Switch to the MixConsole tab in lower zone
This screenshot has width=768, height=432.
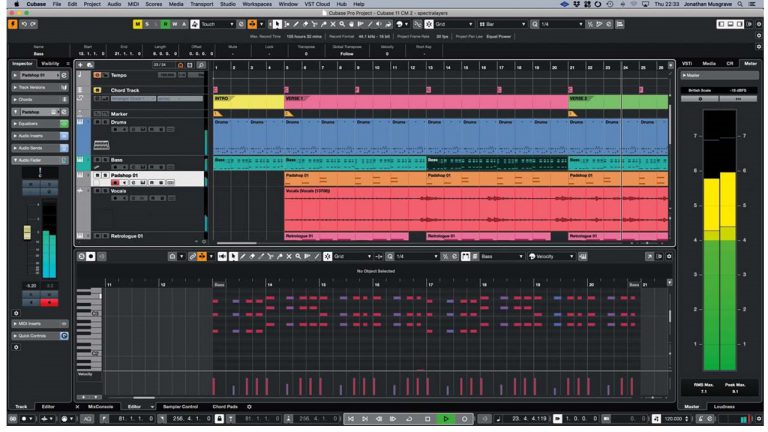(x=100, y=407)
